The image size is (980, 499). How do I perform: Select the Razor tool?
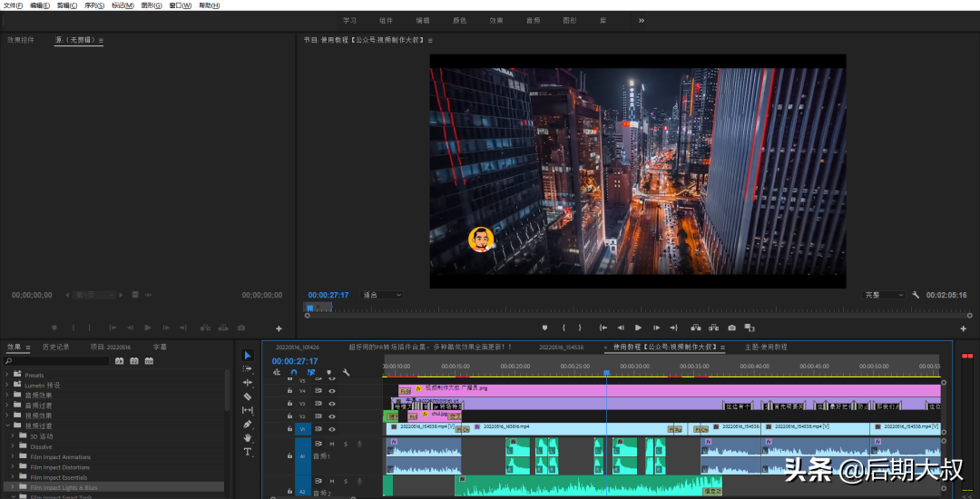pyautogui.click(x=248, y=396)
